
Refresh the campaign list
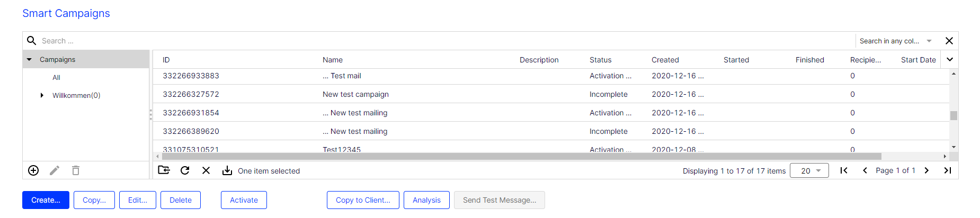click(185, 170)
